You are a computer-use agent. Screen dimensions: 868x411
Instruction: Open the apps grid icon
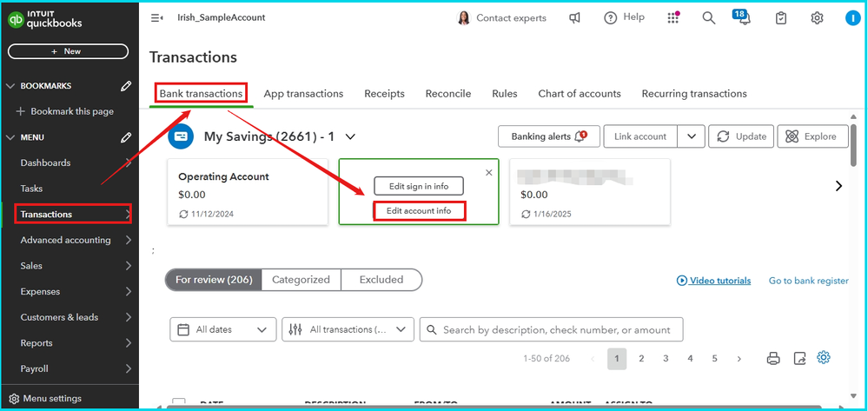click(x=673, y=18)
